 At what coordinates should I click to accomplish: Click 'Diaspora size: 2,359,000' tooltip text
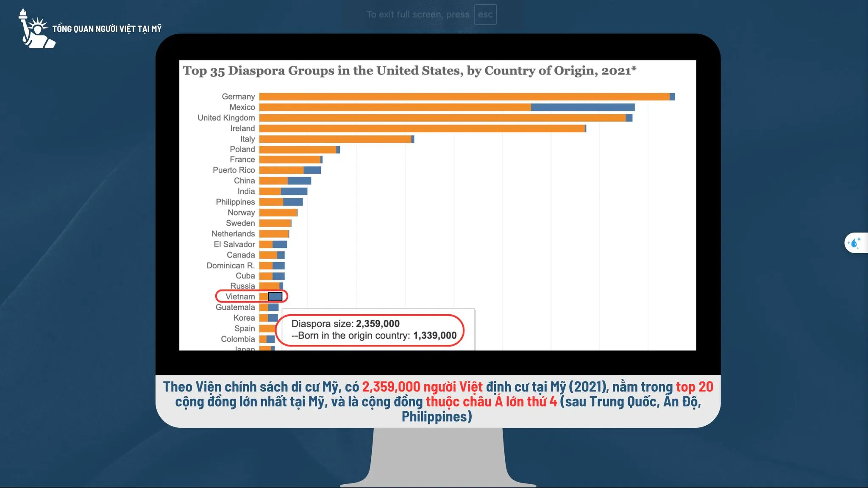pos(345,324)
